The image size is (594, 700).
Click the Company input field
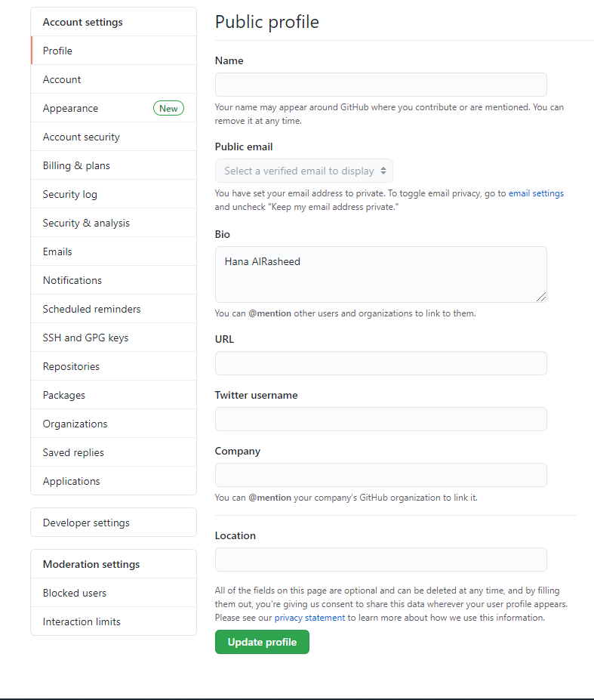point(380,475)
